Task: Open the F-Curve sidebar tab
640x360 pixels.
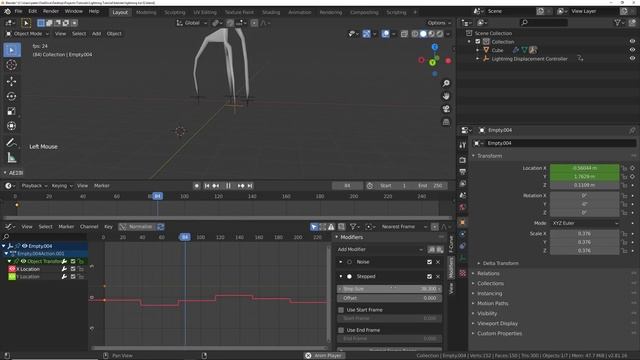Action: 451,244
